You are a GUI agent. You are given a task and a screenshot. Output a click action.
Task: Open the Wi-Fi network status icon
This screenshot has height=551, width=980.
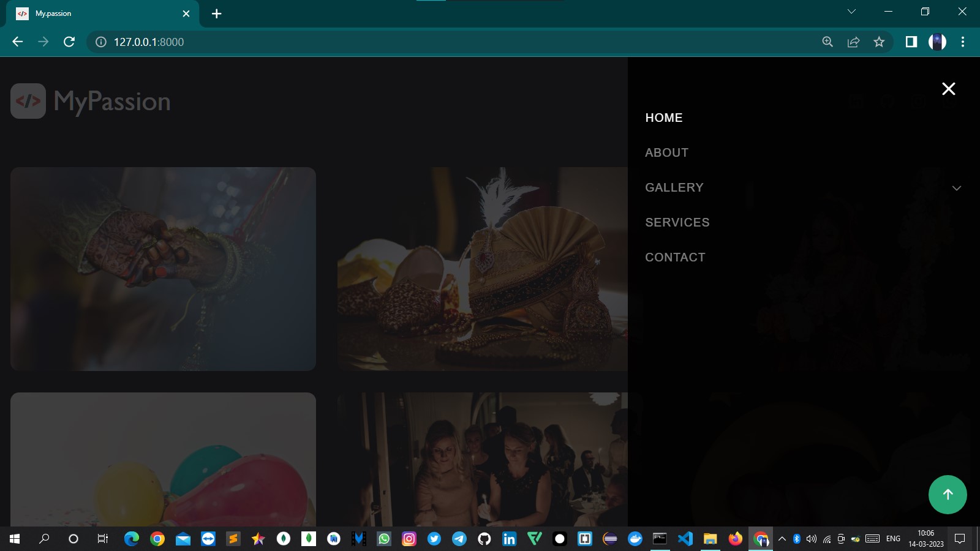pos(827,540)
